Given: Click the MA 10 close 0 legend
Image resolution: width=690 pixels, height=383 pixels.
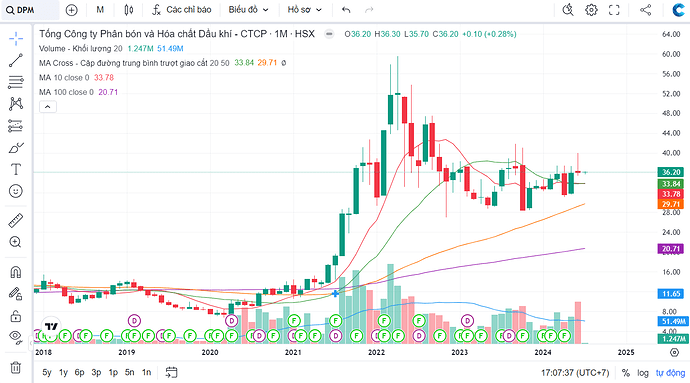Looking at the screenshot, I should [x=64, y=77].
